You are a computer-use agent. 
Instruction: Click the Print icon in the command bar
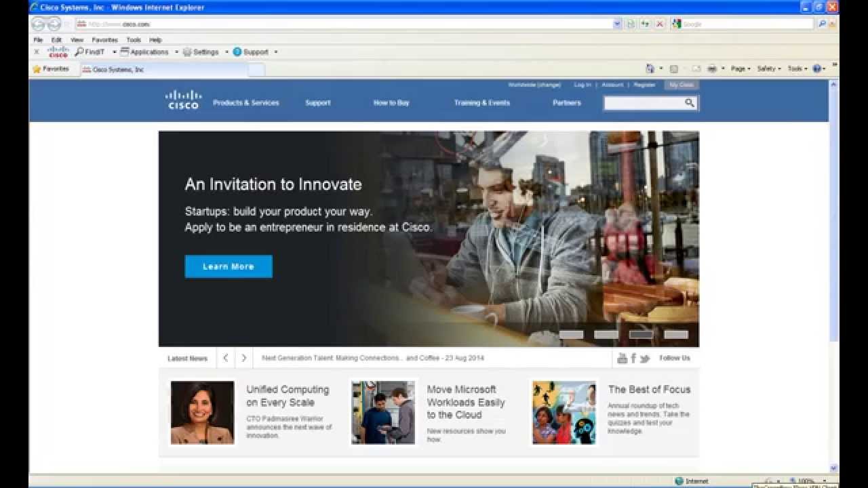tap(712, 68)
